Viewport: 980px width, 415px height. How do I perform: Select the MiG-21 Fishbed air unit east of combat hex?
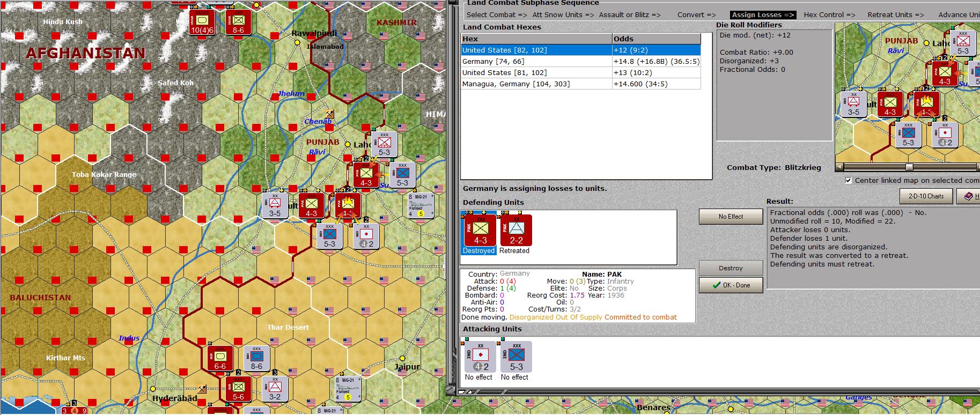[421, 205]
